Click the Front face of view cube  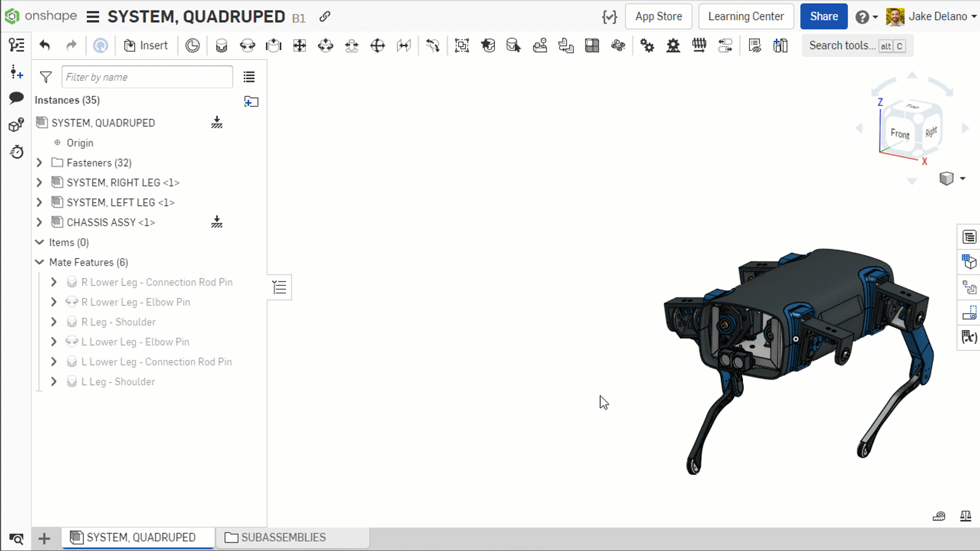[899, 133]
